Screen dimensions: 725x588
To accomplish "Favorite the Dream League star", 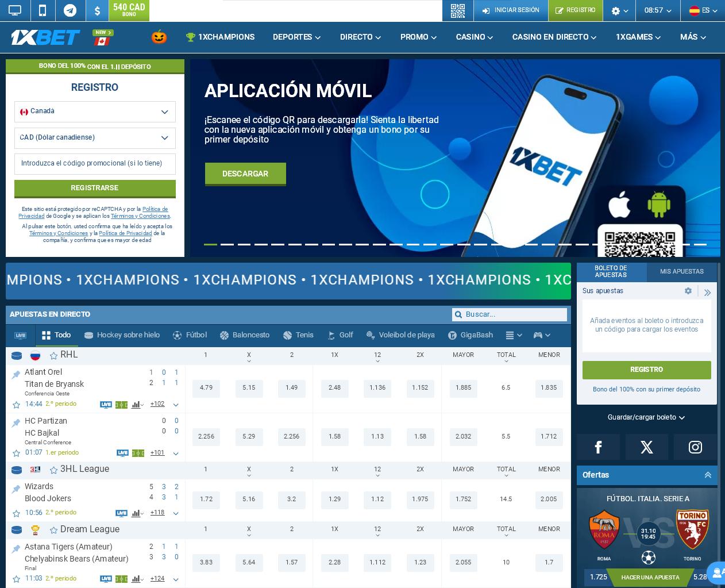I will tap(53, 530).
